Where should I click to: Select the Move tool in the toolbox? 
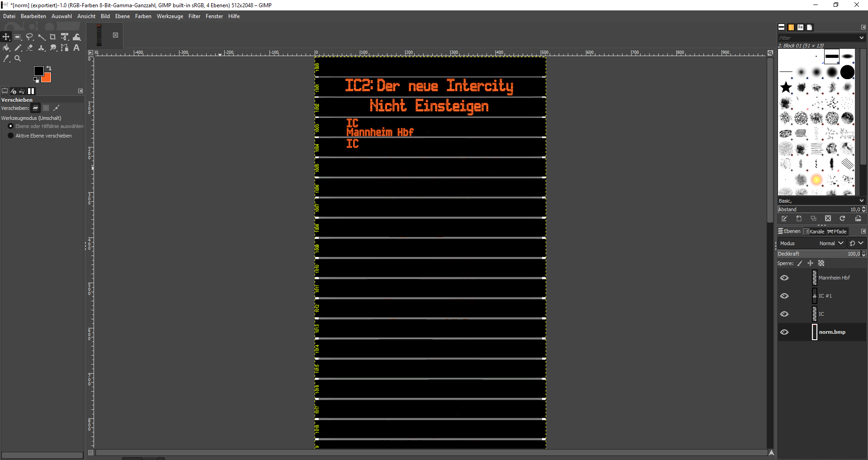[6, 37]
